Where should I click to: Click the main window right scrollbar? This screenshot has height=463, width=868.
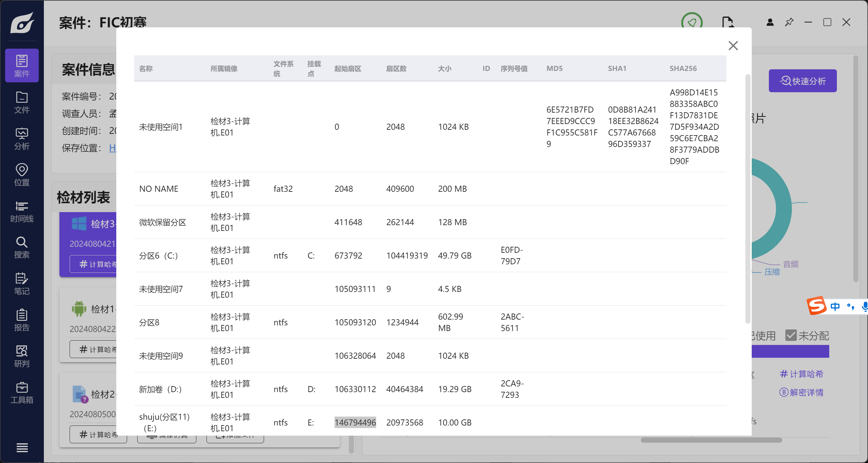[856, 169]
